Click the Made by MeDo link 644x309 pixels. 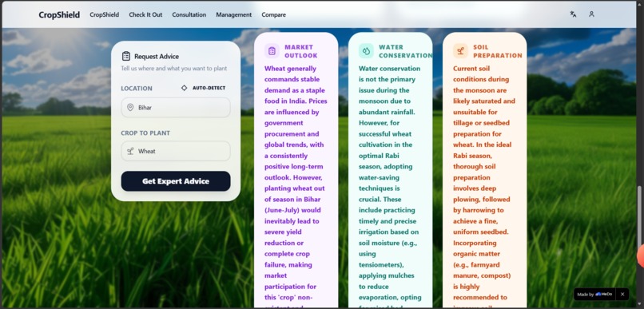click(x=594, y=294)
